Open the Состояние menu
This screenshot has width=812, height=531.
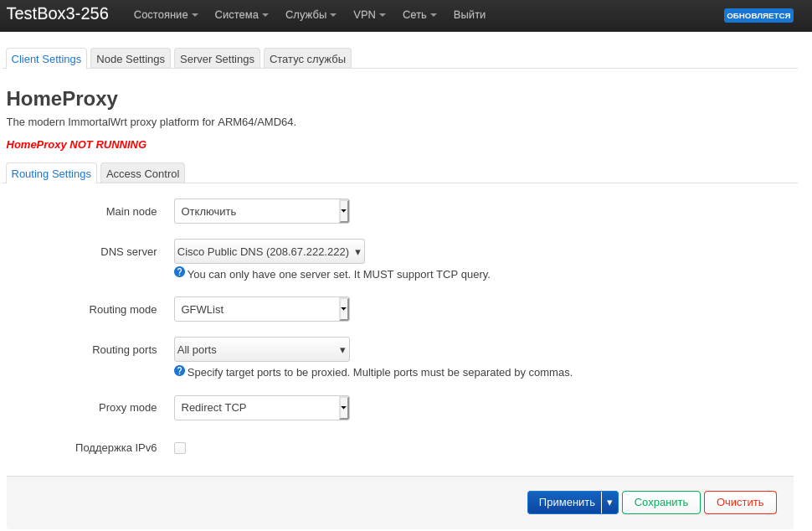tap(166, 15)
